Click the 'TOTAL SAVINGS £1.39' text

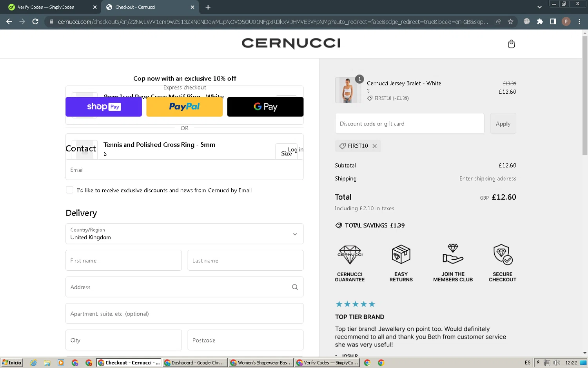[375, 226]
